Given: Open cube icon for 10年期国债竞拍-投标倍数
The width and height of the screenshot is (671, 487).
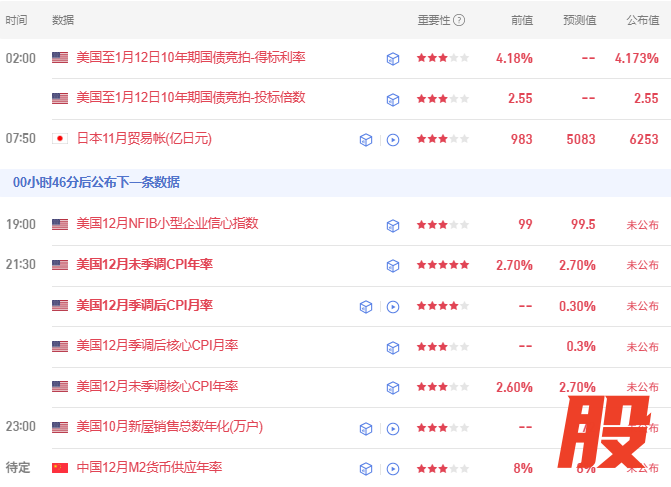Looking at the screenshot, I should (393, 100).
